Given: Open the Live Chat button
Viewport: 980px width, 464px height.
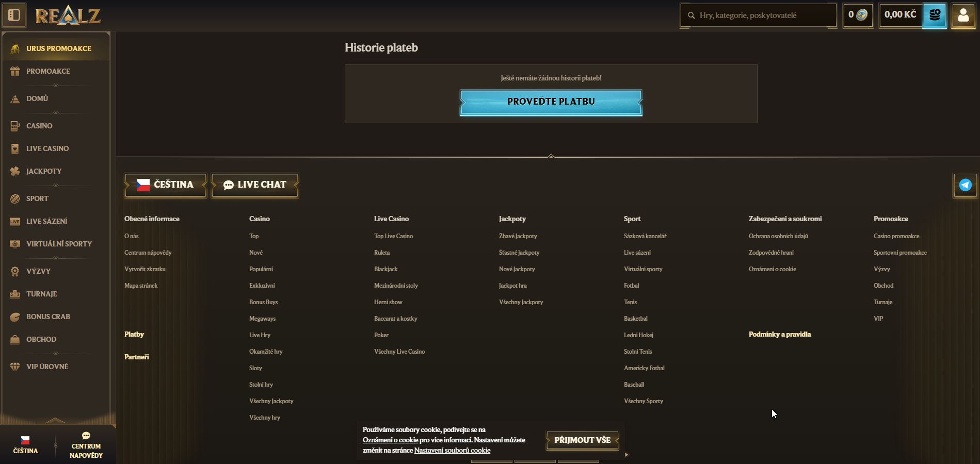Looking at the screenshot, I should pos(255,185).
